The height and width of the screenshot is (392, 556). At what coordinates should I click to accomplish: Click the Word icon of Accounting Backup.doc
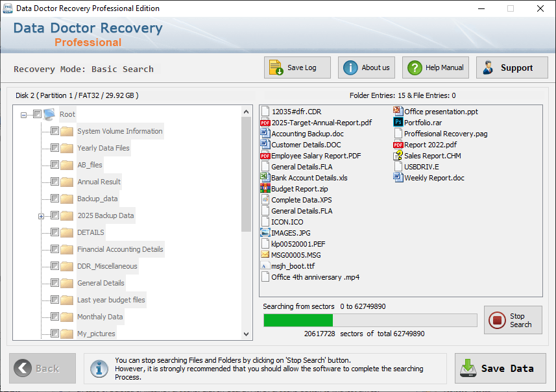click(265, 134)
